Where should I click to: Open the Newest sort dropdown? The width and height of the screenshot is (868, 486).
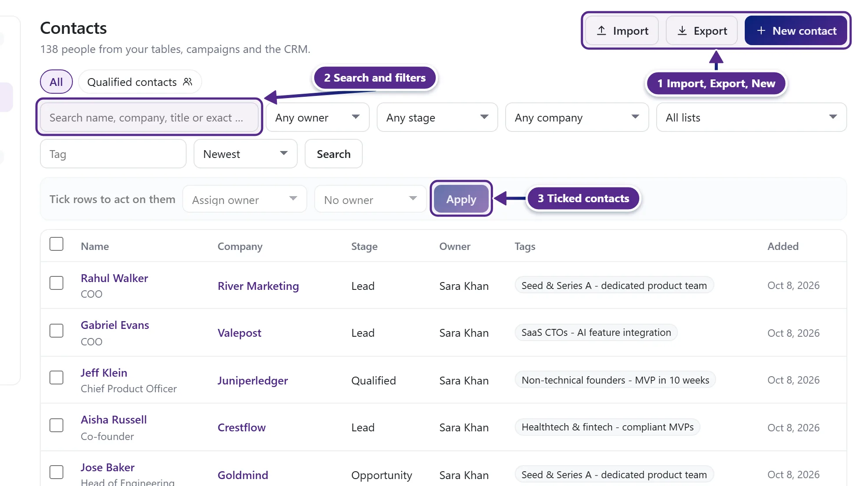(245, 154)
